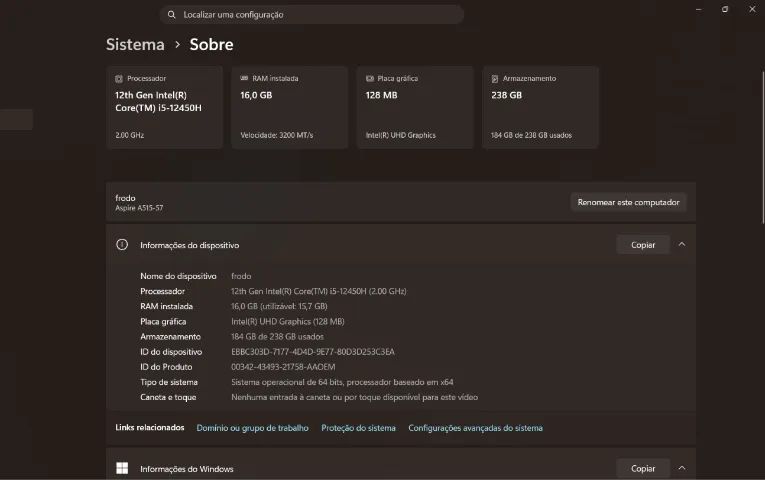Click the search magnifier icon
This screenshot has height=480, width=765.
pos(172,15)
